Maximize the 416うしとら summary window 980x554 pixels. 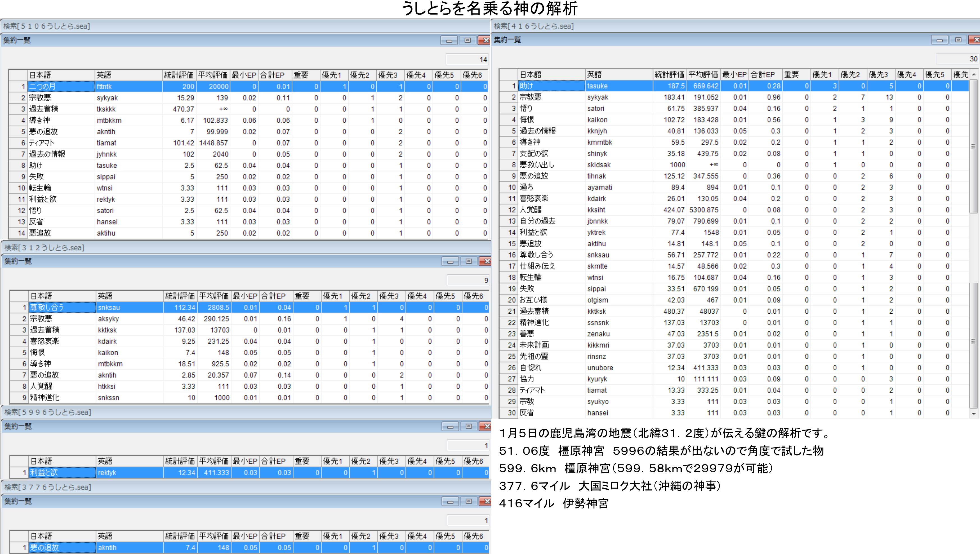(958, 40)
